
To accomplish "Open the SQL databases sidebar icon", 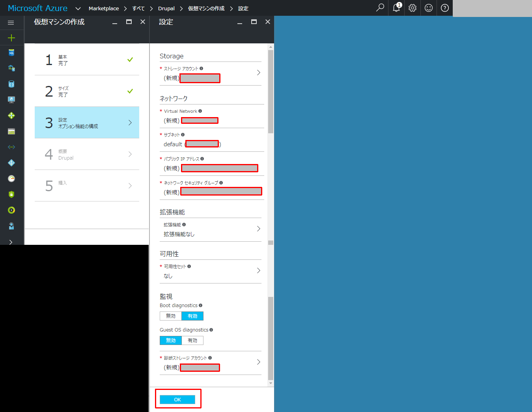I will 11,52.
